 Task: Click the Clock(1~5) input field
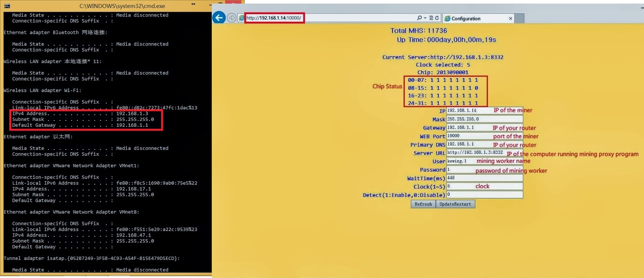(x=485, y=187)
